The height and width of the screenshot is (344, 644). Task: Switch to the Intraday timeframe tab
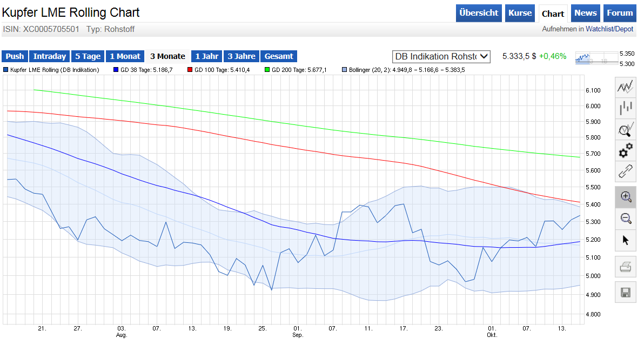49,56
